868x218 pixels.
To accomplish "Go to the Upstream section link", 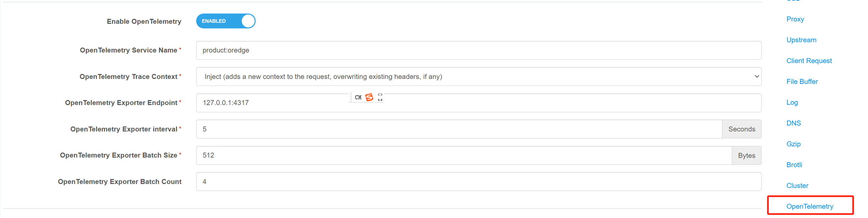I will (801, 40).
